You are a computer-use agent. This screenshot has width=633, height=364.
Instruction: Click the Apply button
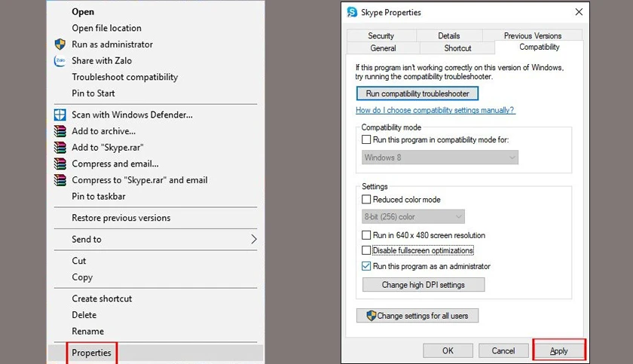[x=558, y=350]
